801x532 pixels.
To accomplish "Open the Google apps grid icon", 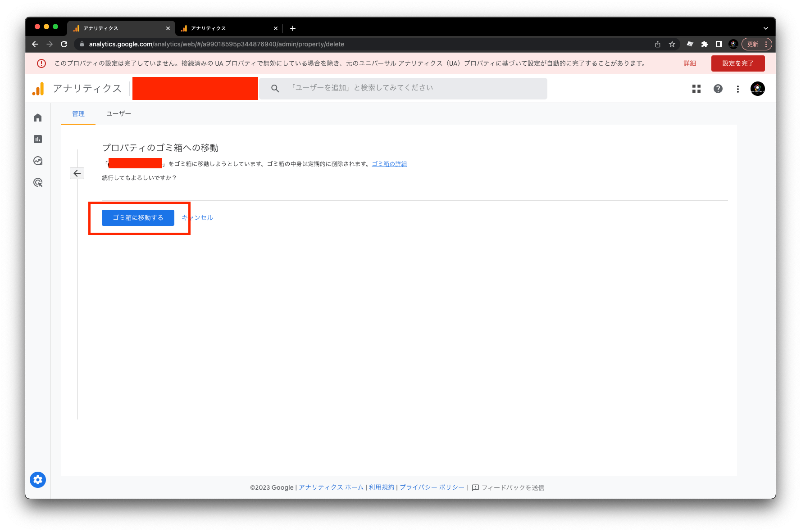I will click(696, 89).
